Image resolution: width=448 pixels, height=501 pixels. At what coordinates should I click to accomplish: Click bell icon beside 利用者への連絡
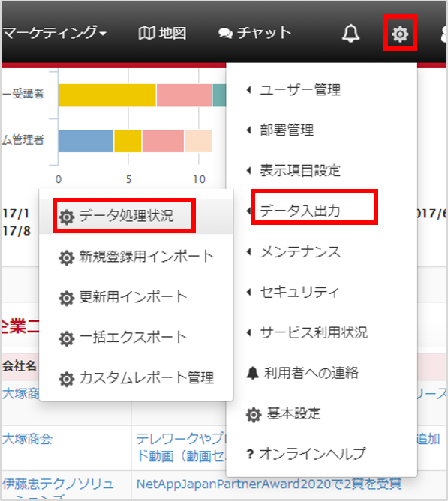click(x=253, y=373)
